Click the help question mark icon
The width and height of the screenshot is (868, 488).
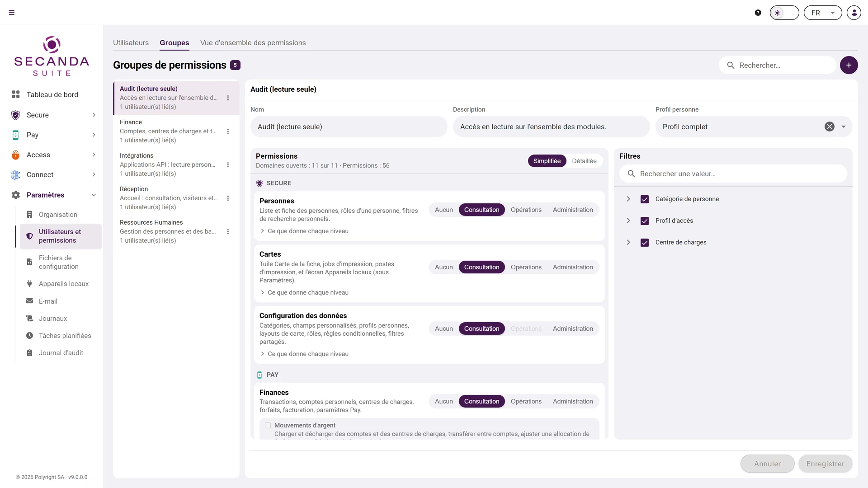pos(758,13)
